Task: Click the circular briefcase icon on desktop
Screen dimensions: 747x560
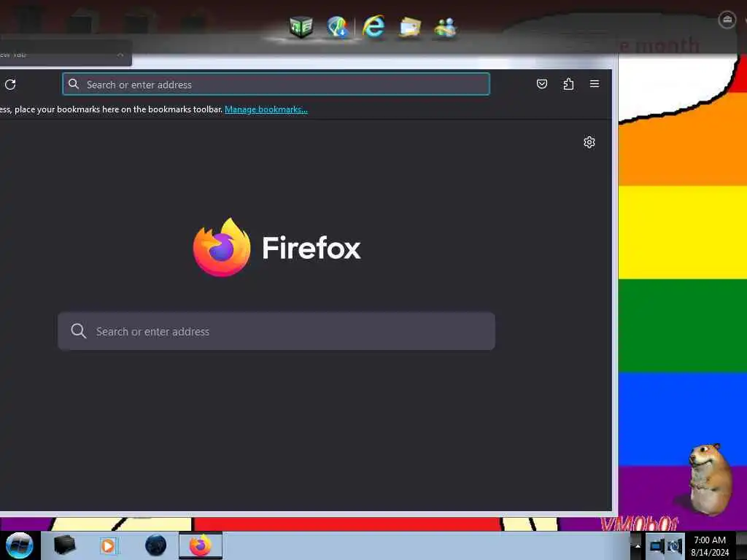Action: 727,20
